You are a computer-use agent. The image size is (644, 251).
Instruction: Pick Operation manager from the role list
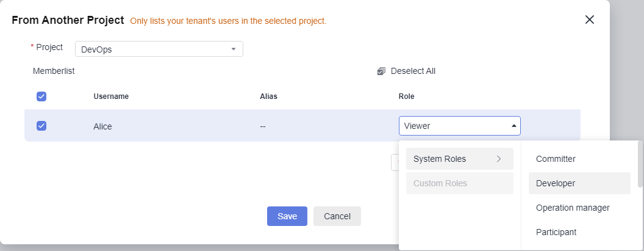coord(579,208)
